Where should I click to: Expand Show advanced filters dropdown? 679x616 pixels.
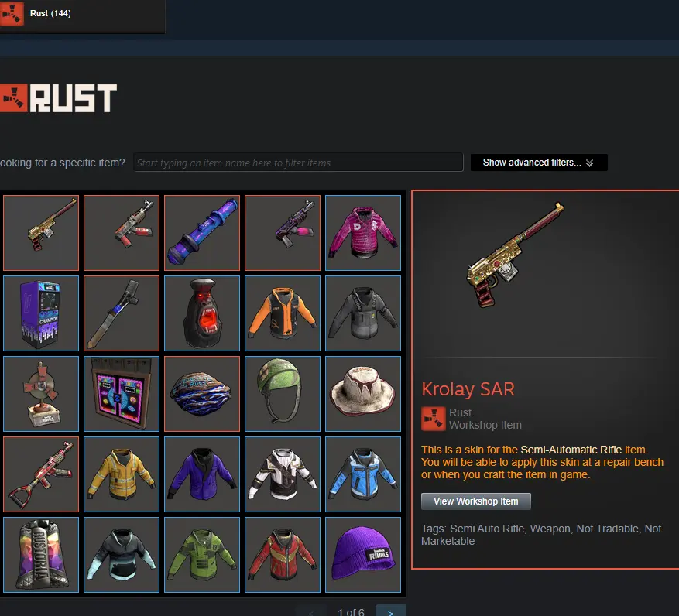pyautogui.click(x=539, y=163)
